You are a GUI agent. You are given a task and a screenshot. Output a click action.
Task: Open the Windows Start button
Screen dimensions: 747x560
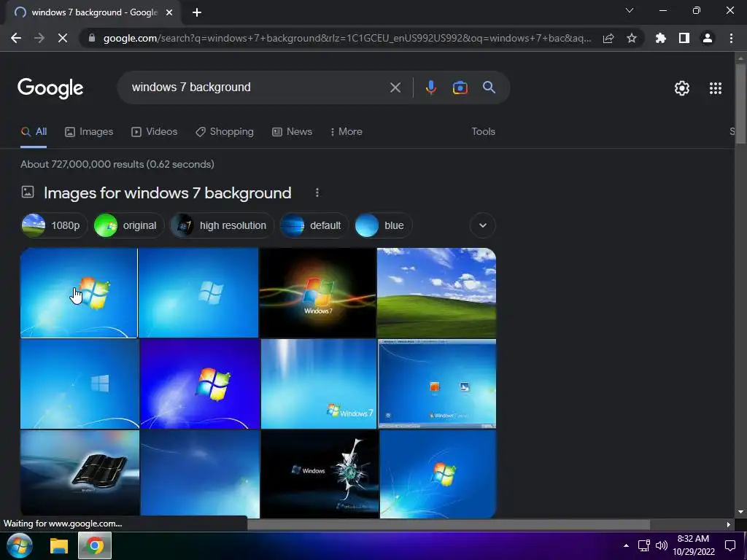pyautogui.click(x=20, y=545)
